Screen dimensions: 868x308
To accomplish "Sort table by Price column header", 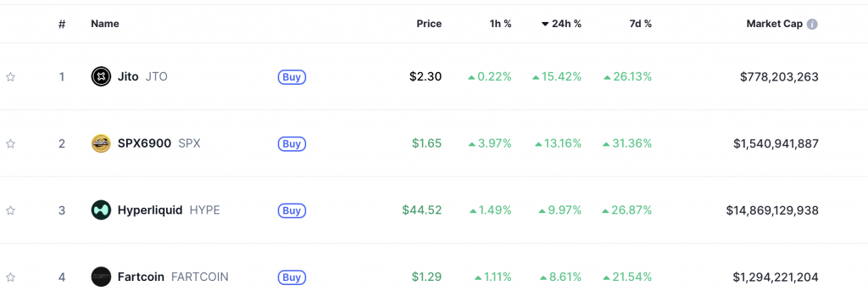I will tap(429, 24).
